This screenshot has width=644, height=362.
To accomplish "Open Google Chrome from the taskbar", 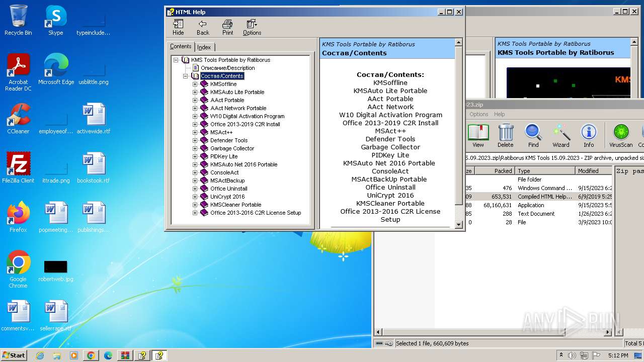I will pos(91,355).
